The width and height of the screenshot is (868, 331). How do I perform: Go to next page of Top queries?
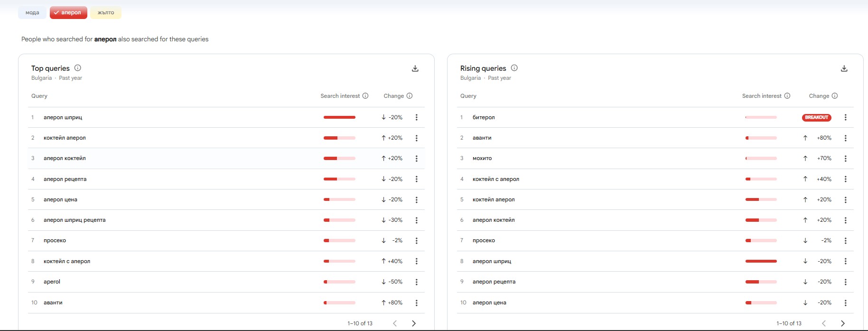pyautogui.click(x=414, y=323)
